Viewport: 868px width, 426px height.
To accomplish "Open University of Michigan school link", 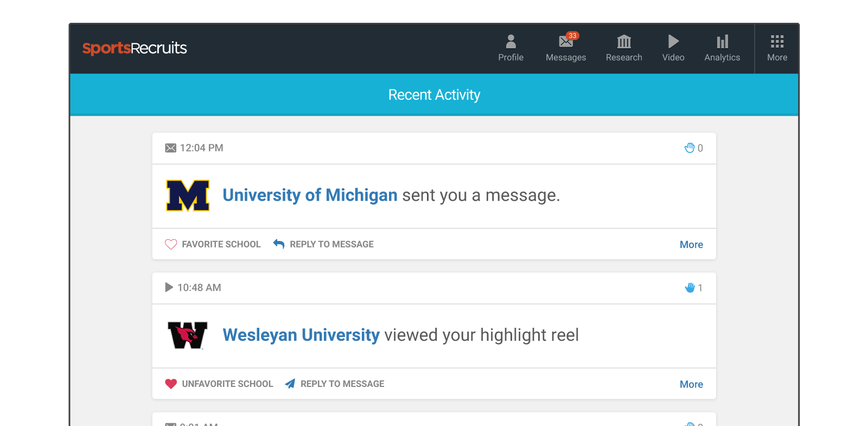I will (310, 195).
